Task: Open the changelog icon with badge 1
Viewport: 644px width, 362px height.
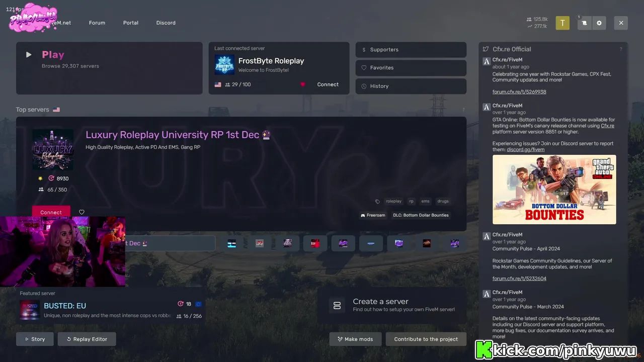Action: pyautogui.click(x=584, y=23)
